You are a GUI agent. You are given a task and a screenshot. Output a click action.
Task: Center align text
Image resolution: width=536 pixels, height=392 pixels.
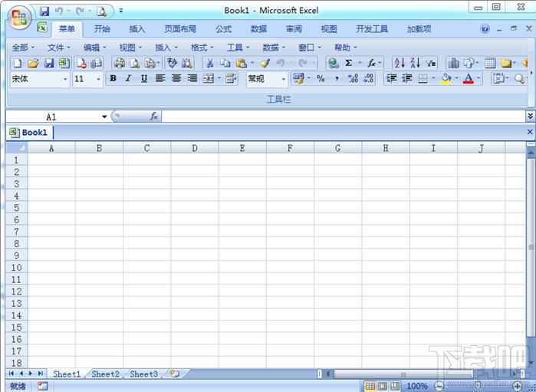(x=176, y=79)
